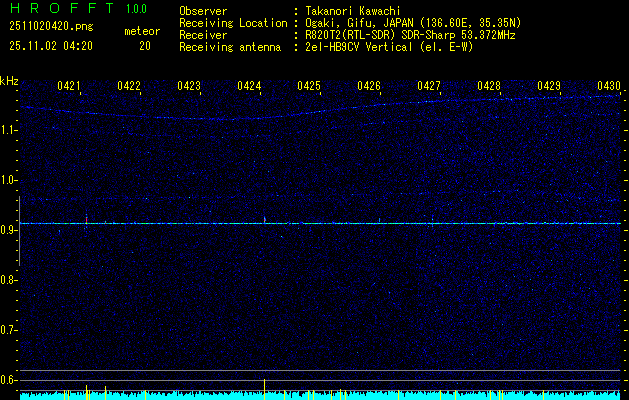Click the 25.11.02 04:20 date stamp
Screen dimensions: 629x400
(50, 46)
